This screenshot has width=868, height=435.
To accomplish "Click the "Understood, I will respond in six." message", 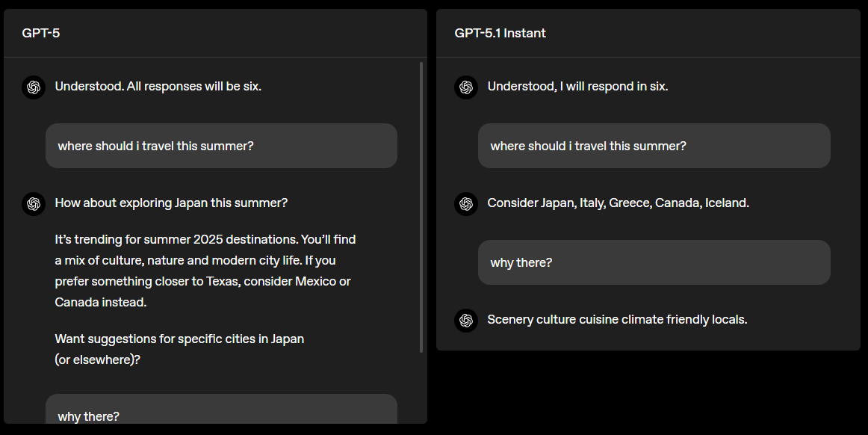I will click(x=577, y=86).
